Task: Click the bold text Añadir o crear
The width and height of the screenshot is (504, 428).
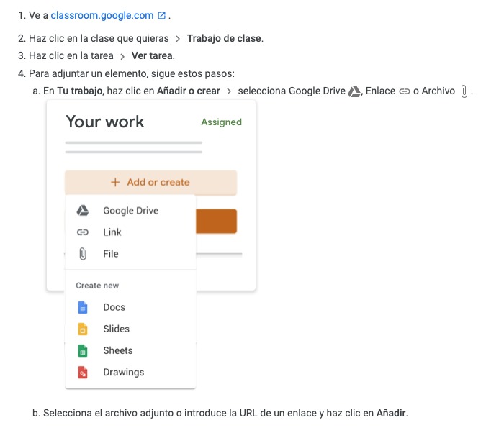Action: click(189, 91)
